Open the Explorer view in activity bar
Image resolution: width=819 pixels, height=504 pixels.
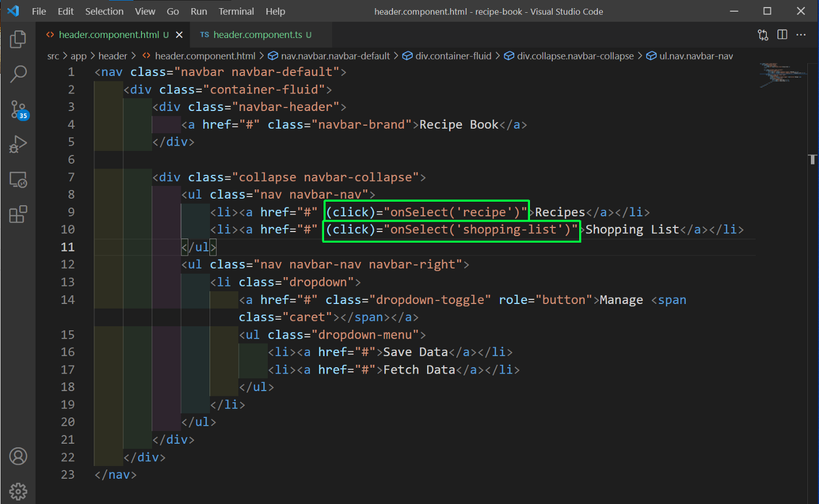[x=18, y=39]
